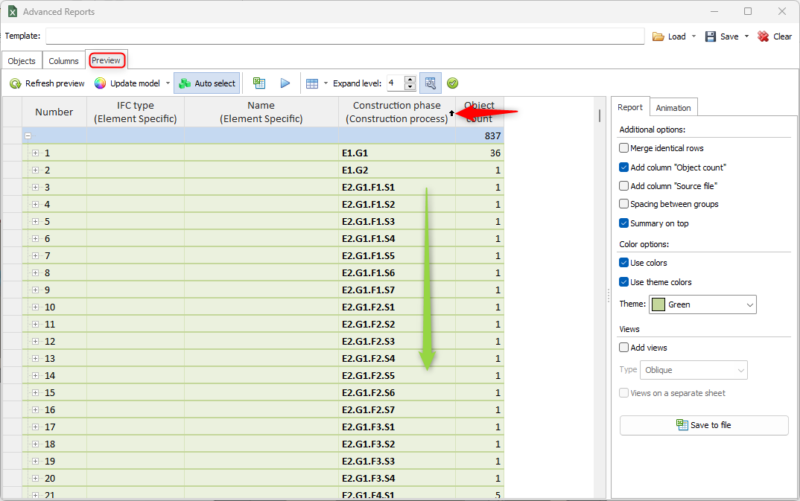Disable the Use colors checkbox
The height and width of the screenshot is (501, 800).
point(623,263)
